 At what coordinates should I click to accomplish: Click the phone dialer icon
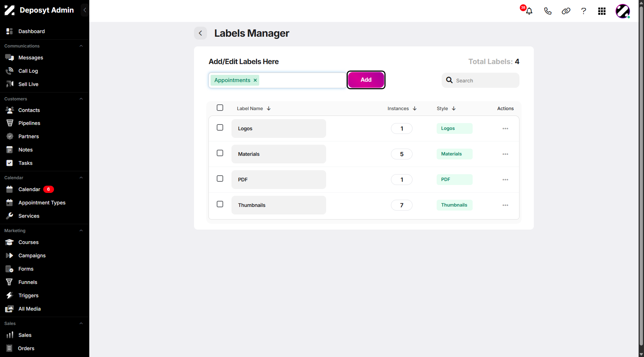click(548, 11)
